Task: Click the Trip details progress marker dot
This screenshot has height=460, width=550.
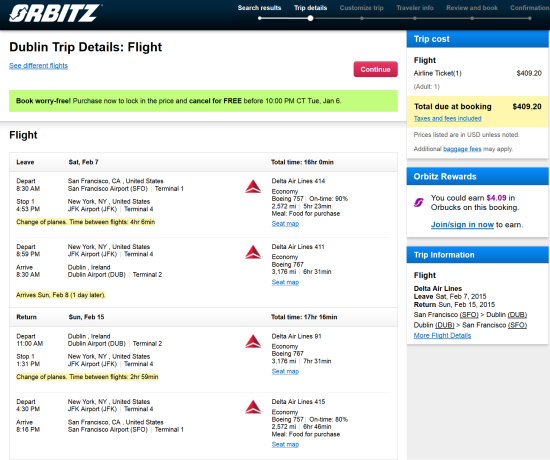Action: pyautogui.click(x=310, y=18)
